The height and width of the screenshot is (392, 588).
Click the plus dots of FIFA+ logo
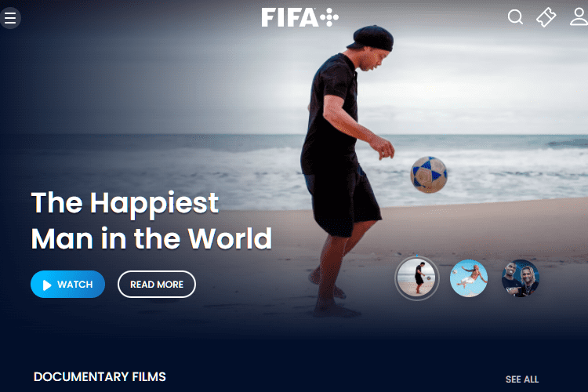click(329, 17)
